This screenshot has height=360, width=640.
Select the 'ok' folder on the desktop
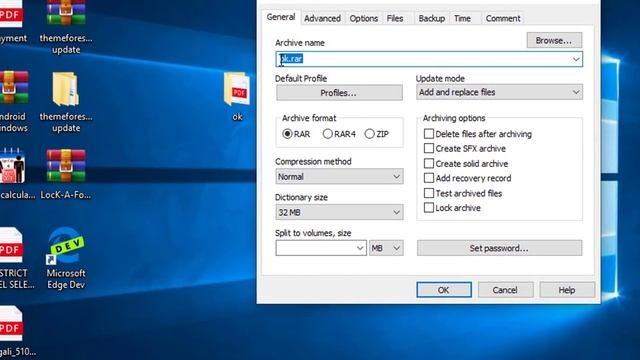coord(237,97)
